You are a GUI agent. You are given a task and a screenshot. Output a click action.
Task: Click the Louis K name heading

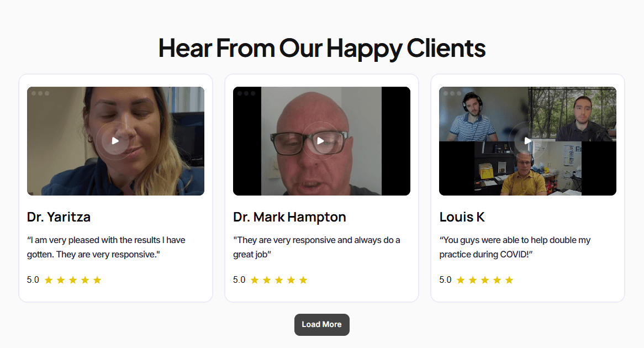click(462, 217)
